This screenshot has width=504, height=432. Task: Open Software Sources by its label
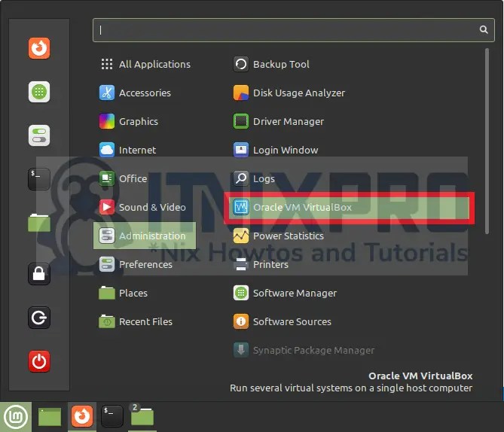click(292, 321)
